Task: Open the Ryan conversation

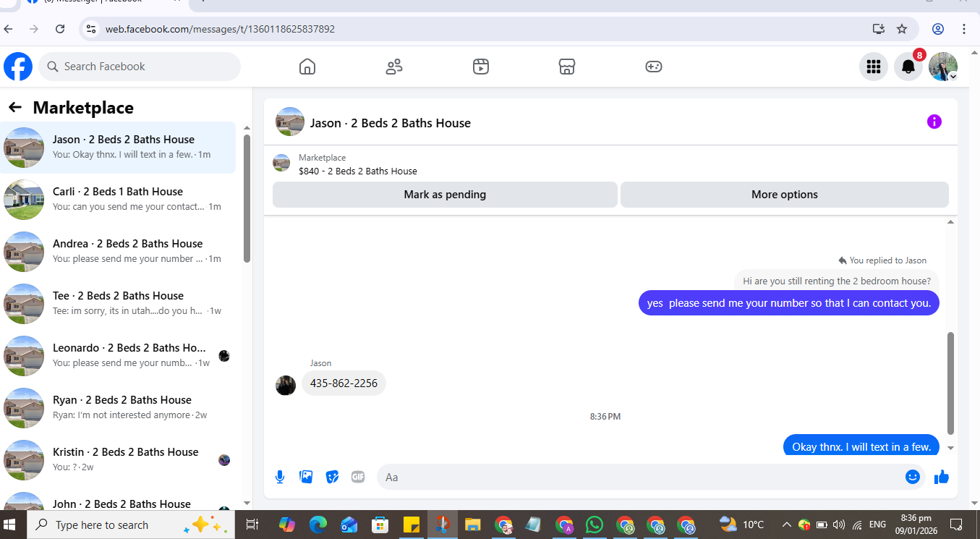Action: (118, 408)
